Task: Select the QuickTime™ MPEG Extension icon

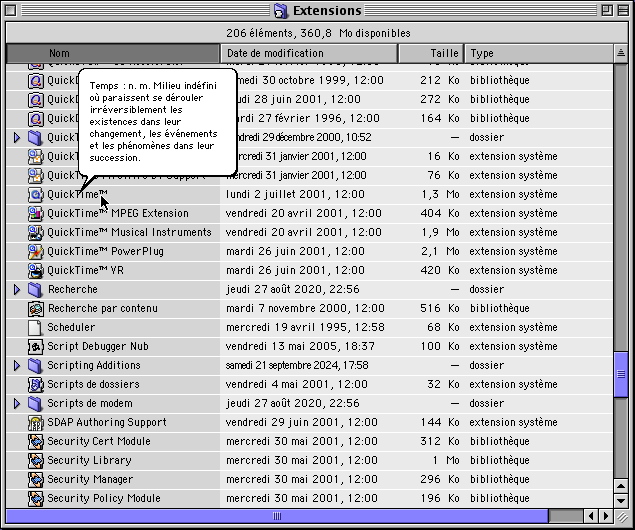Action: click(x=36, y=213)
